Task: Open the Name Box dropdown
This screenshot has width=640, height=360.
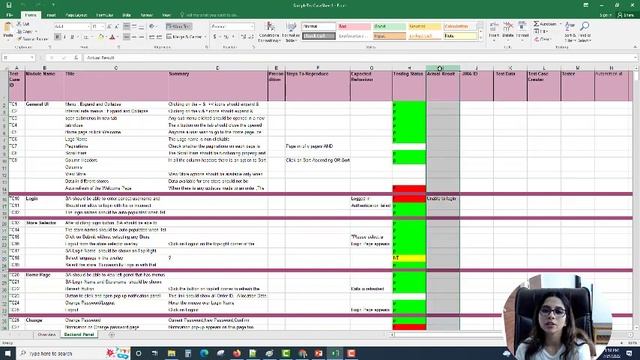Action: pos(32,58)
